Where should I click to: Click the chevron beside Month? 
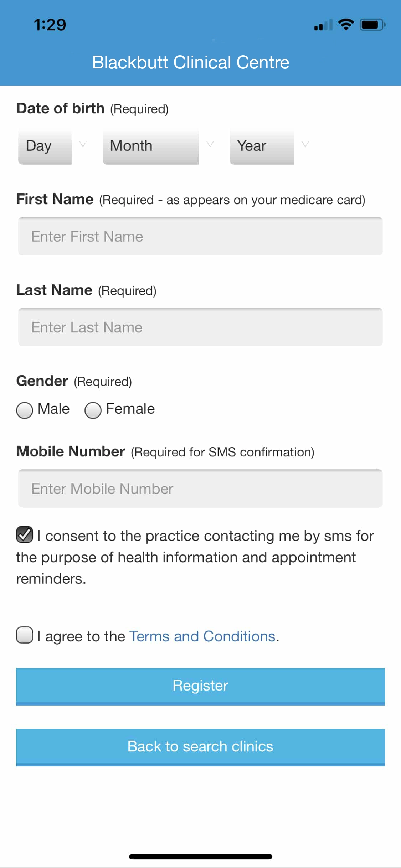[210, 144]
